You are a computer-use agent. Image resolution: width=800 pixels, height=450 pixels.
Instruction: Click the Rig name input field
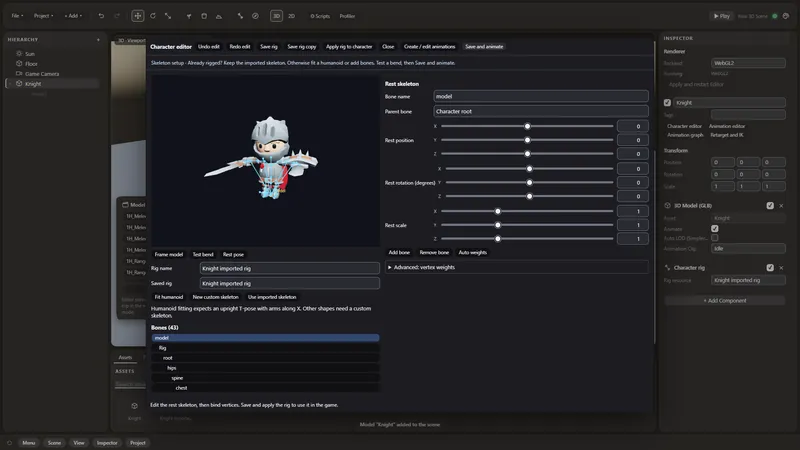(x=289, y=268)
